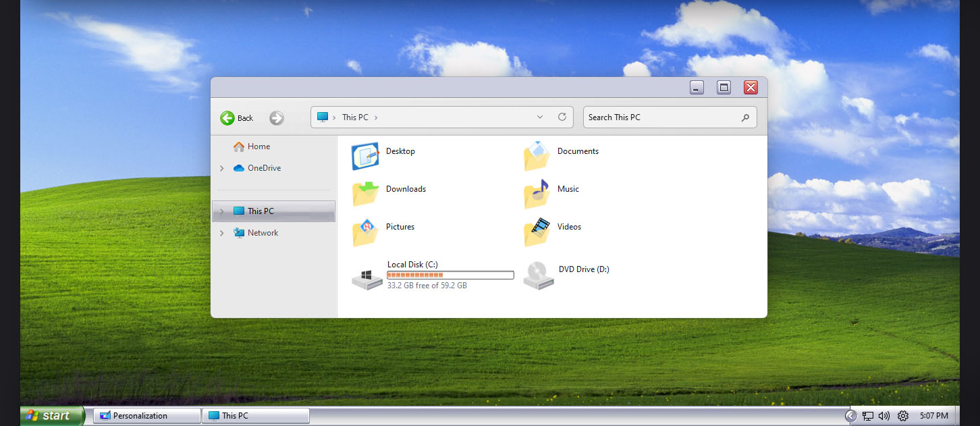Click the C: drive capacity bar

(x=450, y=275)
